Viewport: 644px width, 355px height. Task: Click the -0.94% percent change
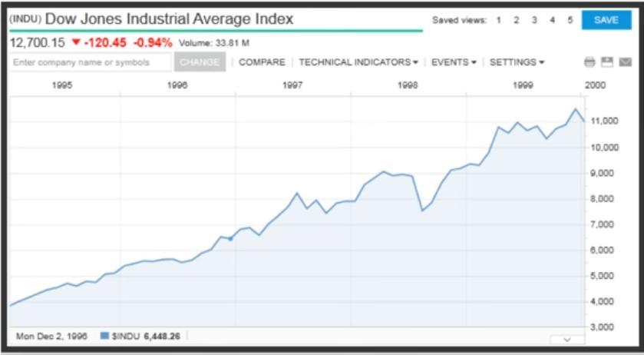[x=153, y=43]
